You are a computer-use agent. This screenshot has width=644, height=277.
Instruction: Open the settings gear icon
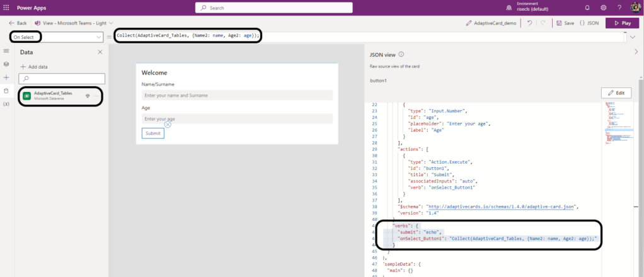tap(603, 8)
